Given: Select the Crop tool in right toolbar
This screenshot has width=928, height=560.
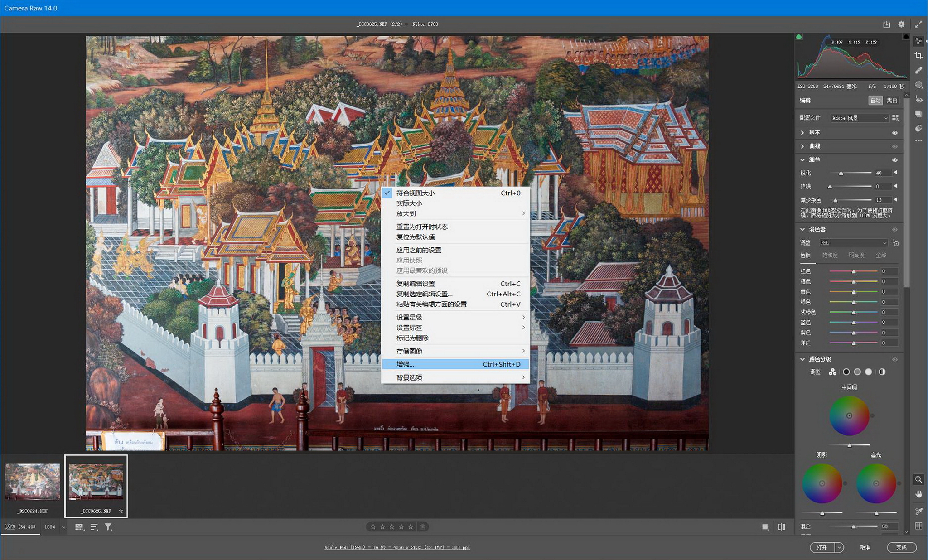Looking at the screenshot, I should tap(918, 55).
